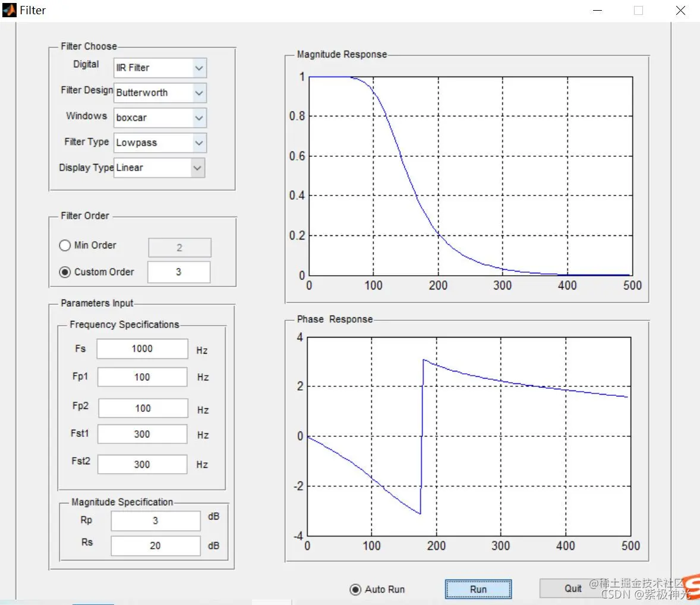This screenshot has height=605, width=700.
Task: Click the 'Filter' window title text
Action: pyautogui.click(x=33, y=10)
